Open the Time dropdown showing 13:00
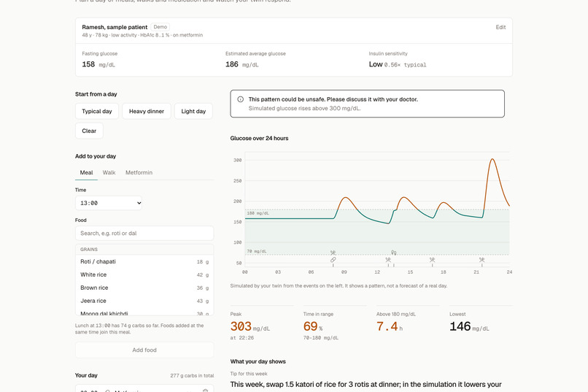 109,203
